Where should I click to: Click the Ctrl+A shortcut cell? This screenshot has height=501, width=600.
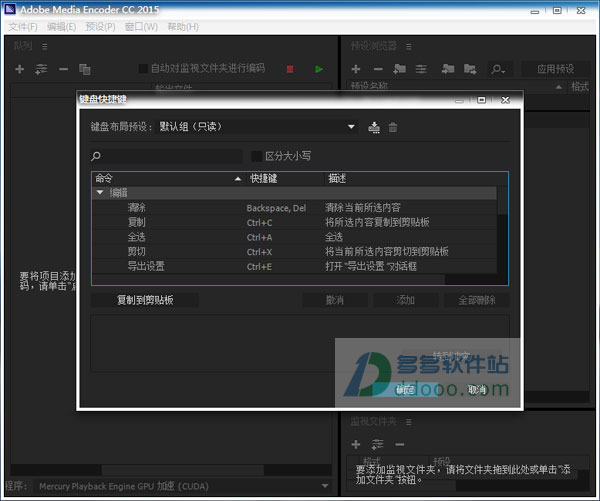click(x=259, y=237)
